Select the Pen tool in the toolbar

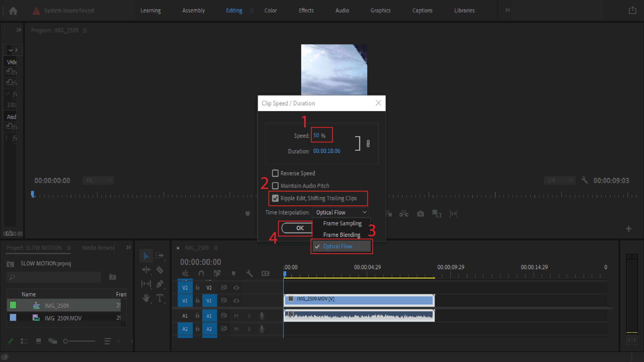(x=160, y=284)
